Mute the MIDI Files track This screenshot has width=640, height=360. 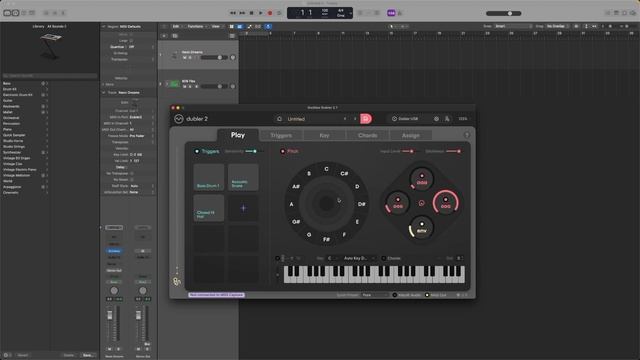pos(184,87)
